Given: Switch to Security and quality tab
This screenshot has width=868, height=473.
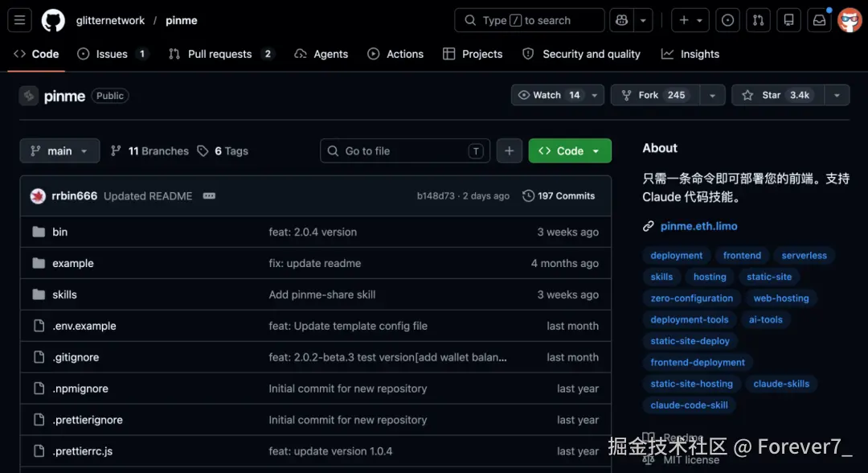Looking at the screenshot, I should click(581, 54).
